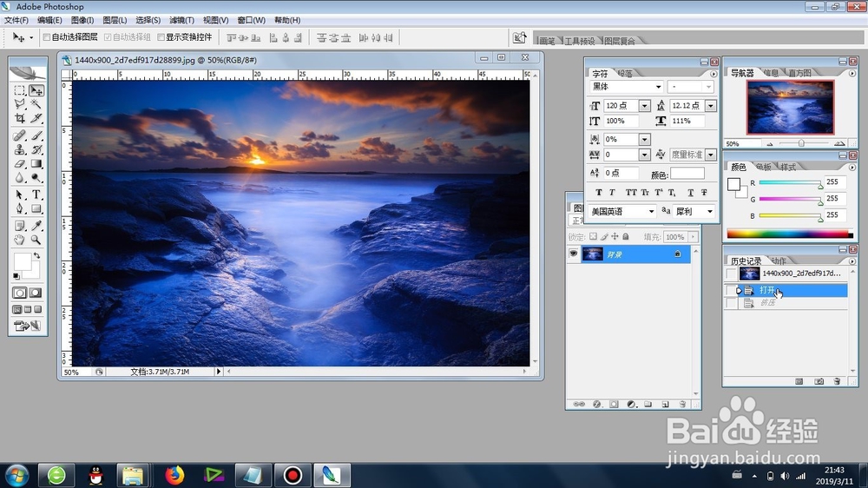The height and width of the screenshot is (488, 868).
Task: Toggle lock transparent pixels in Layers panel
Action: click(x=593, y=236)
